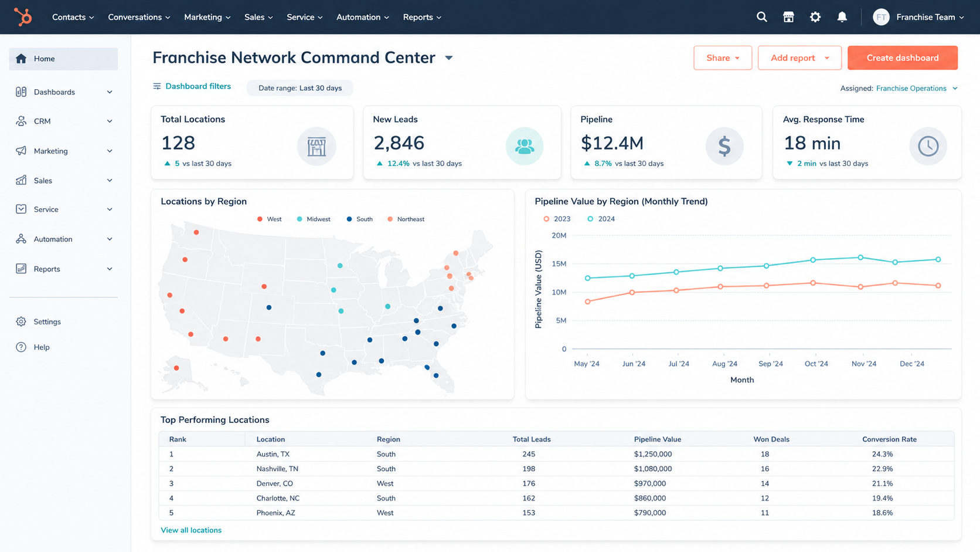Click the Date range Last 30 days chip

click(x=300, y=88)
